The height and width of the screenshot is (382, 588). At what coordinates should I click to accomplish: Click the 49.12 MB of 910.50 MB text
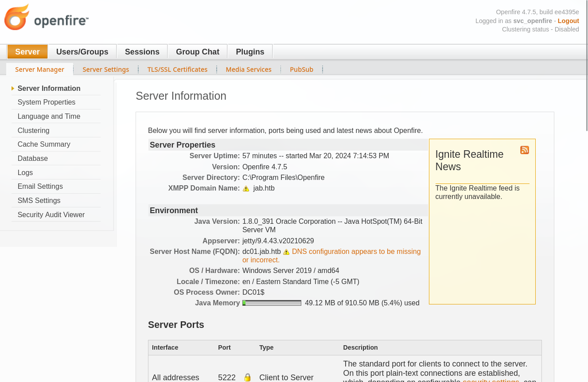click(x=362, y=303)
